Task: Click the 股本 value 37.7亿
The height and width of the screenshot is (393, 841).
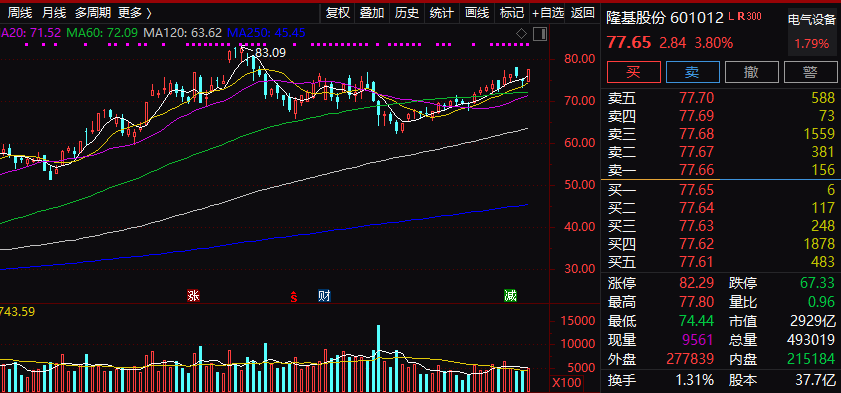Action: click(815, 380)
